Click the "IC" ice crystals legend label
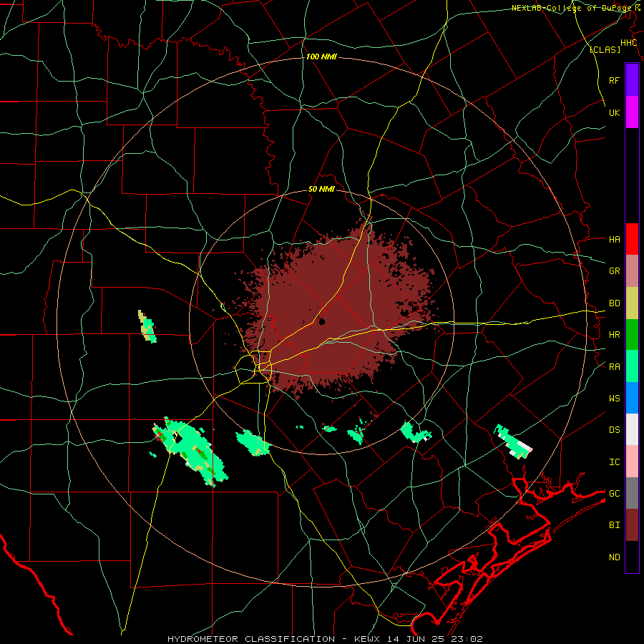The image size is (644, 644). 614,462
